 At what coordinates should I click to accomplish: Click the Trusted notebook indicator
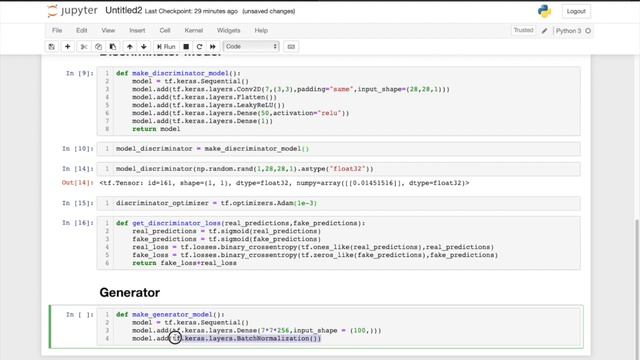point(523,30)
